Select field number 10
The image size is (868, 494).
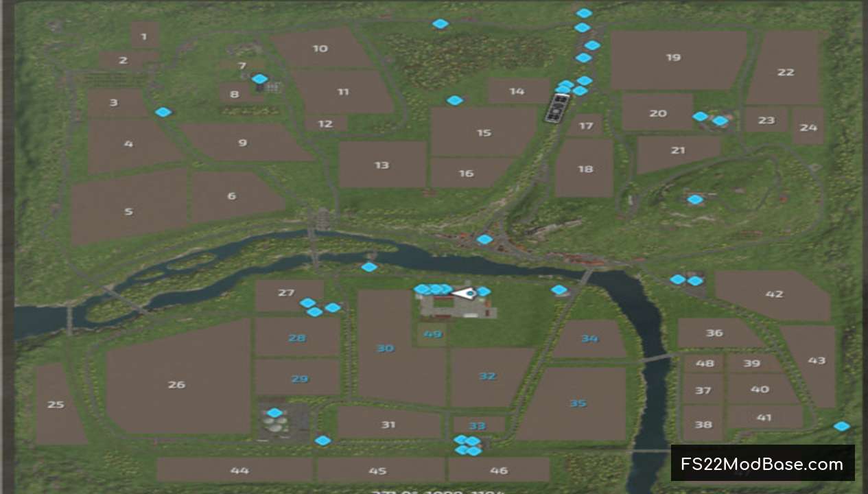coord(320,49)
